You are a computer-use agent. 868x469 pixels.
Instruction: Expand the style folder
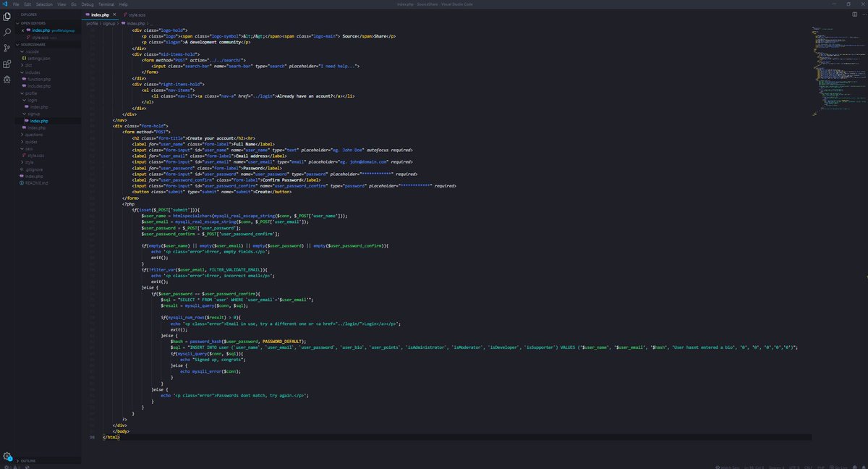[x=48, y=162]
